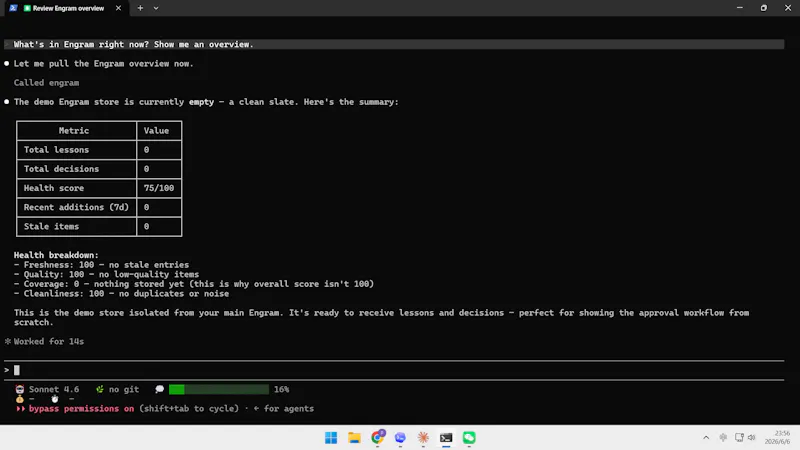The width and height of the screenshot is (800, 450).
Task: Select the 'Recent additions (7d)' cell
Action: coord(77,207)
